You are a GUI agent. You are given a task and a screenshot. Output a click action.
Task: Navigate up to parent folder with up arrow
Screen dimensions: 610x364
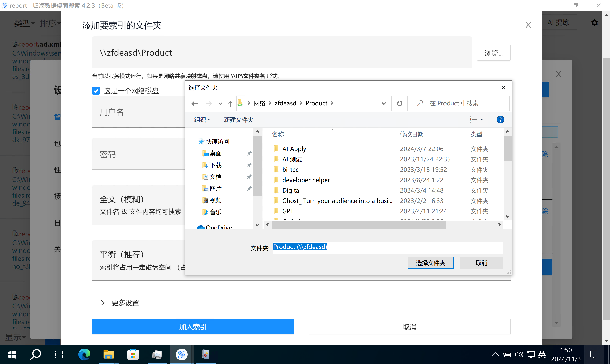[x=230, y=103]
